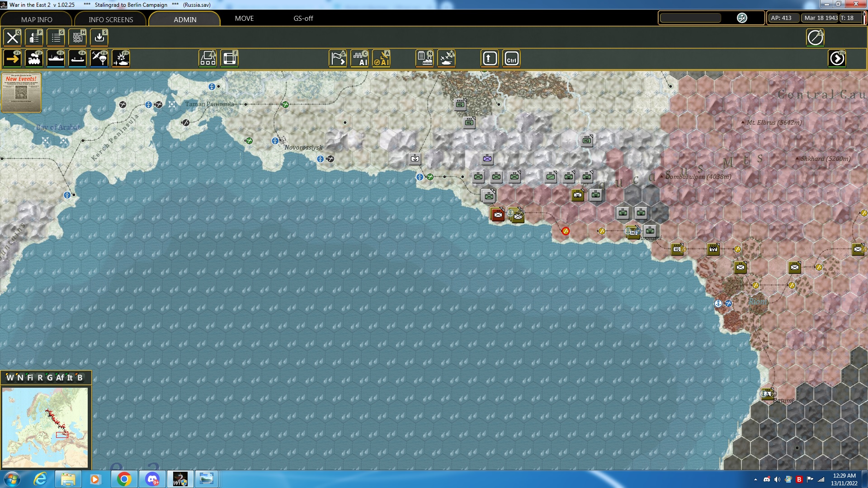Click the Save game icon (S)
868x488 pixels.
point(99,38)
